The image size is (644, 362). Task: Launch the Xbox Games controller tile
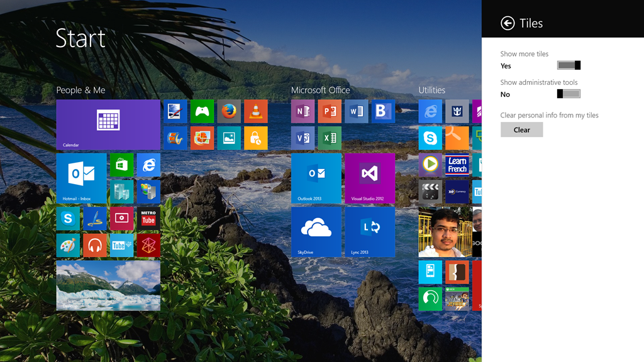[202, 111]
